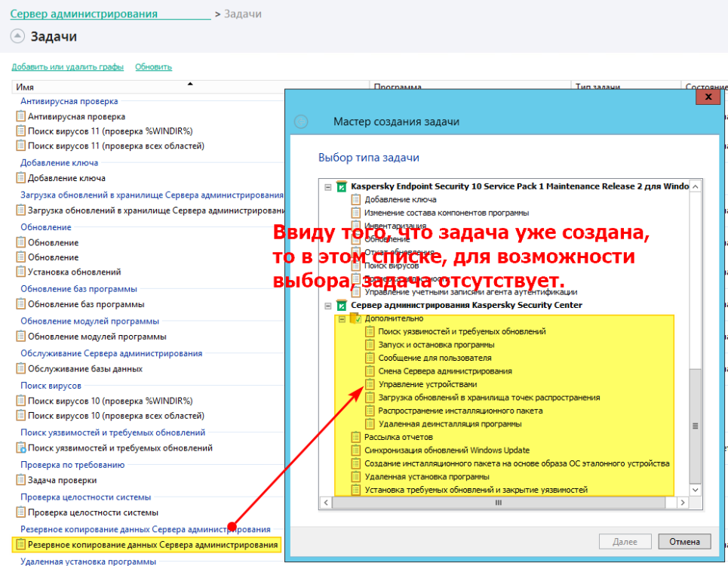Select the Распространение инсталляционного пакета task
Screen dimensions: 728x566
click(x=448, y=410)
